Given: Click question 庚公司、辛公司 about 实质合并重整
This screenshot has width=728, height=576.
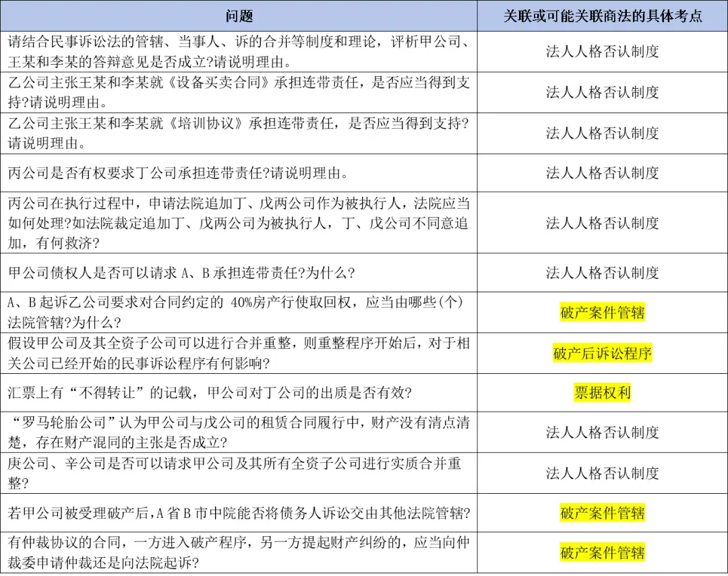Looking at the screenshot, I should [x=235, y=473].
